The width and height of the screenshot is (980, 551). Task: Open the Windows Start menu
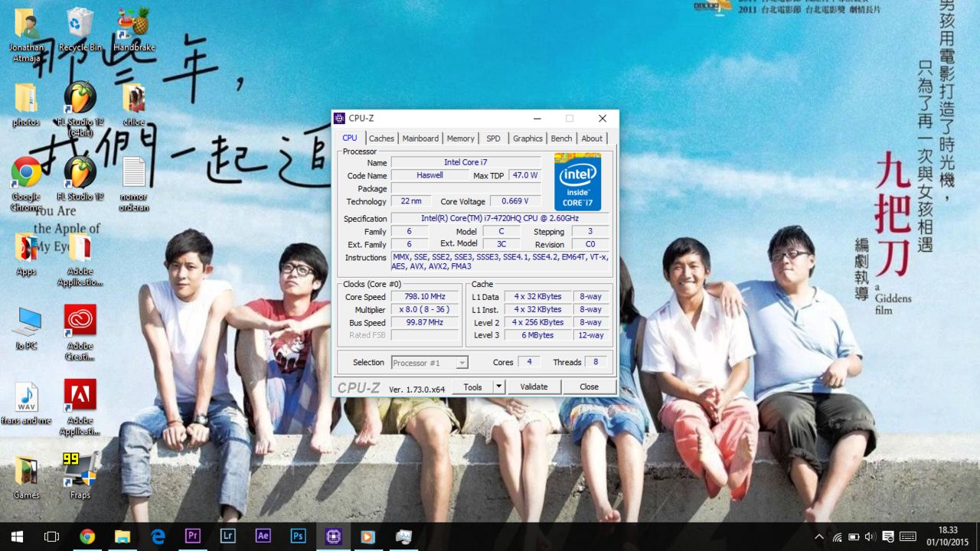tap(17, 536)
